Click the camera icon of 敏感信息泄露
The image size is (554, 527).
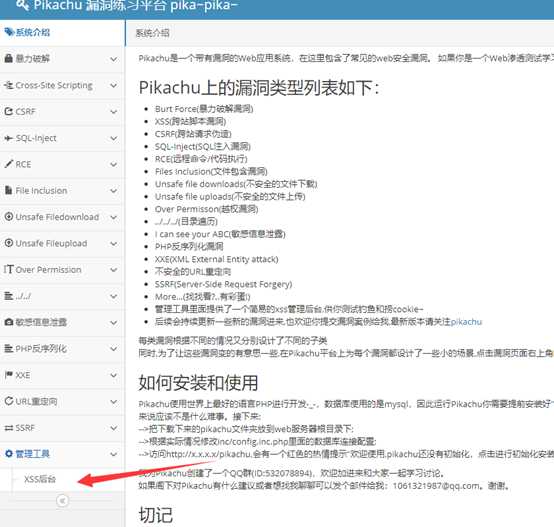click(8, 322)
